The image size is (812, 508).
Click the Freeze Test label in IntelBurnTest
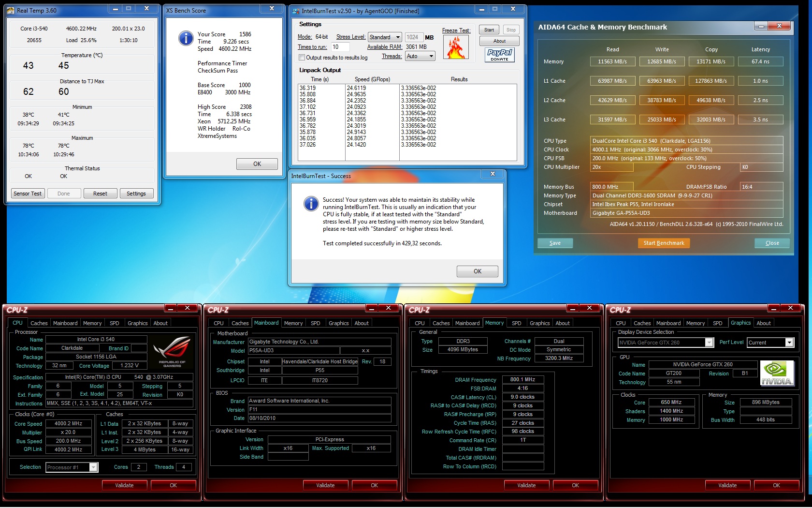456,30
